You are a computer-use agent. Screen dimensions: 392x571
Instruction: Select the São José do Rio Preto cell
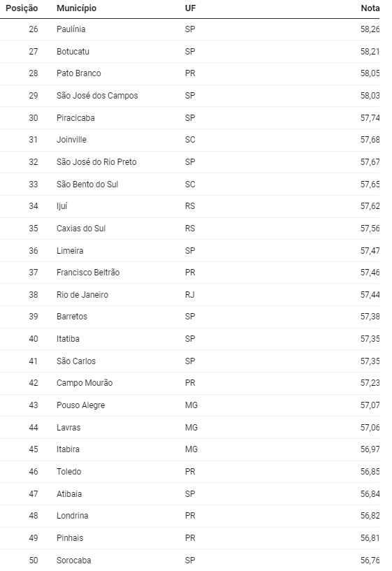(96, 162)
